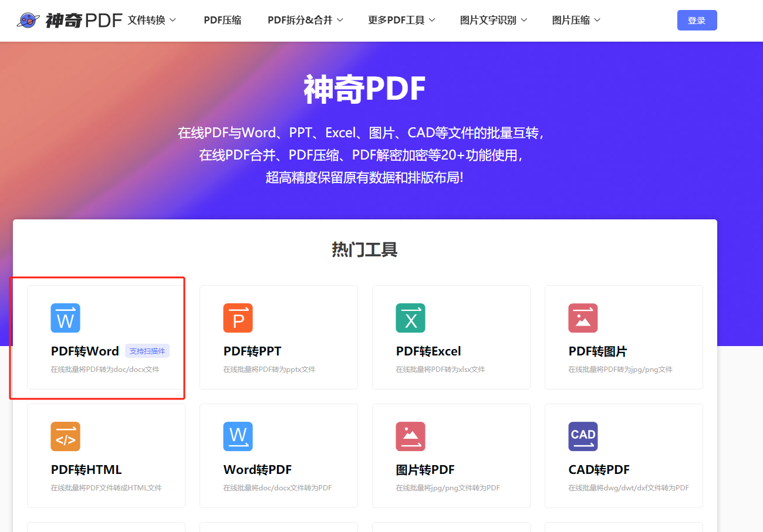Screen dimensions: 763x532
Task: Open the PDF压缩 menu item
Action: coord(222,21)
